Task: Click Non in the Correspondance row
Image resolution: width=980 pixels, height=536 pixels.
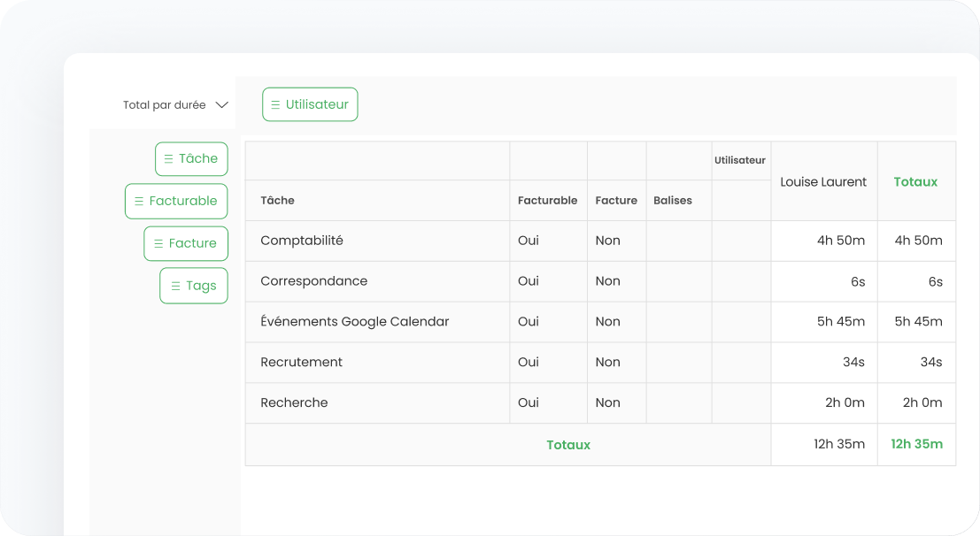Action: [607, 281]
